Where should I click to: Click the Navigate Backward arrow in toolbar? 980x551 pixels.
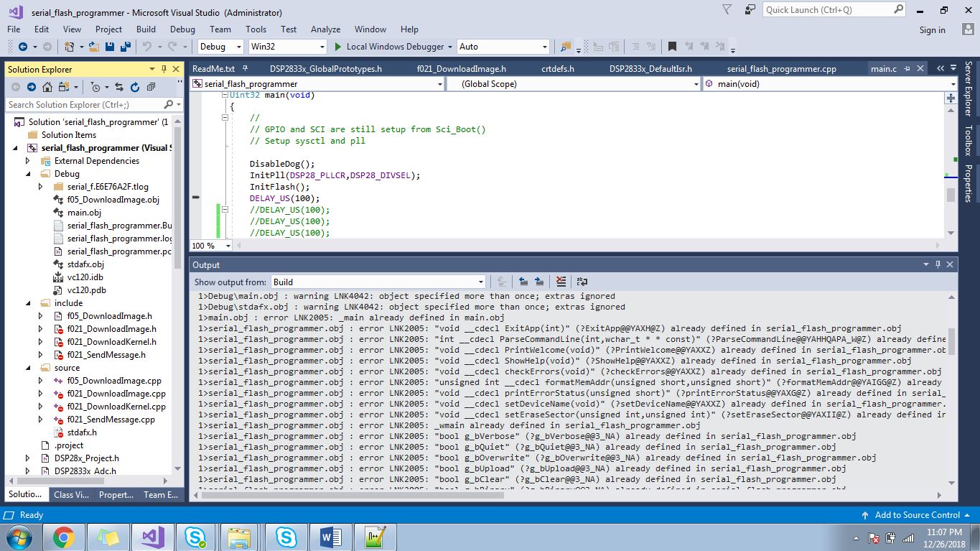tap(22, 47)
